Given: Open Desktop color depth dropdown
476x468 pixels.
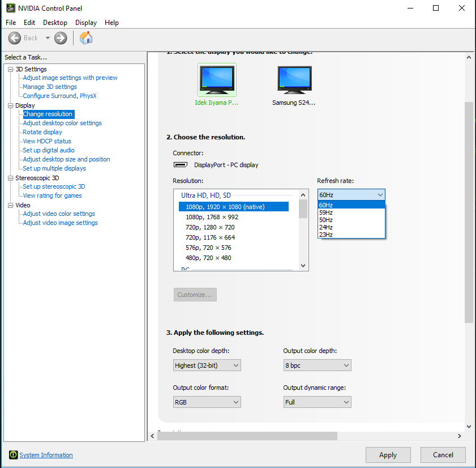Looking at the screenshot, I should coord(207,365).
